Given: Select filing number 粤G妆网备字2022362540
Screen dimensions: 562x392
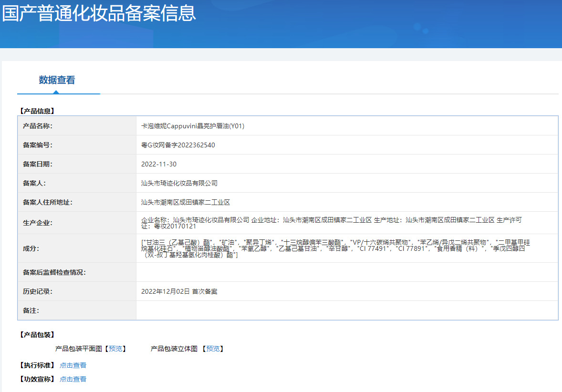Looking at the screenshot, I should [x=178, y=145].
